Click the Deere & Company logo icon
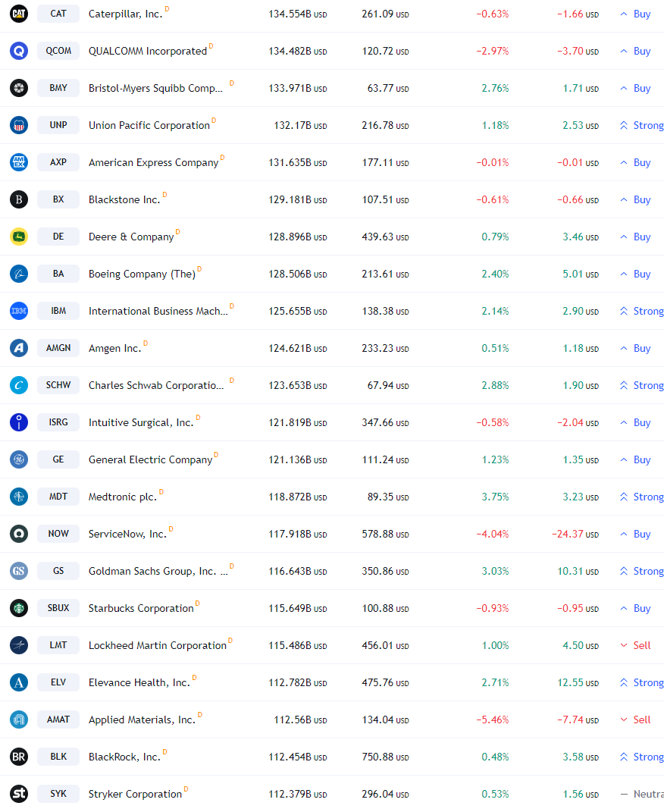 coord(19,237)
